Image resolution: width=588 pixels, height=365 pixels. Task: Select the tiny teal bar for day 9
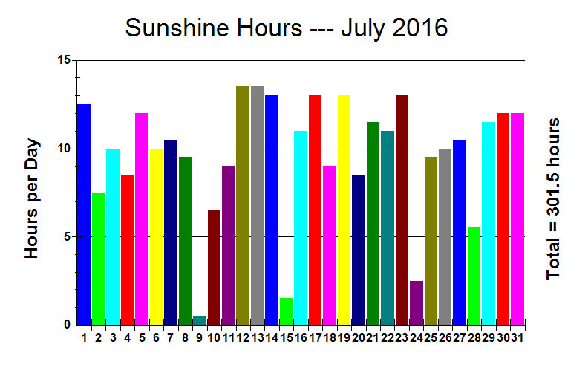tap(200, 320)
